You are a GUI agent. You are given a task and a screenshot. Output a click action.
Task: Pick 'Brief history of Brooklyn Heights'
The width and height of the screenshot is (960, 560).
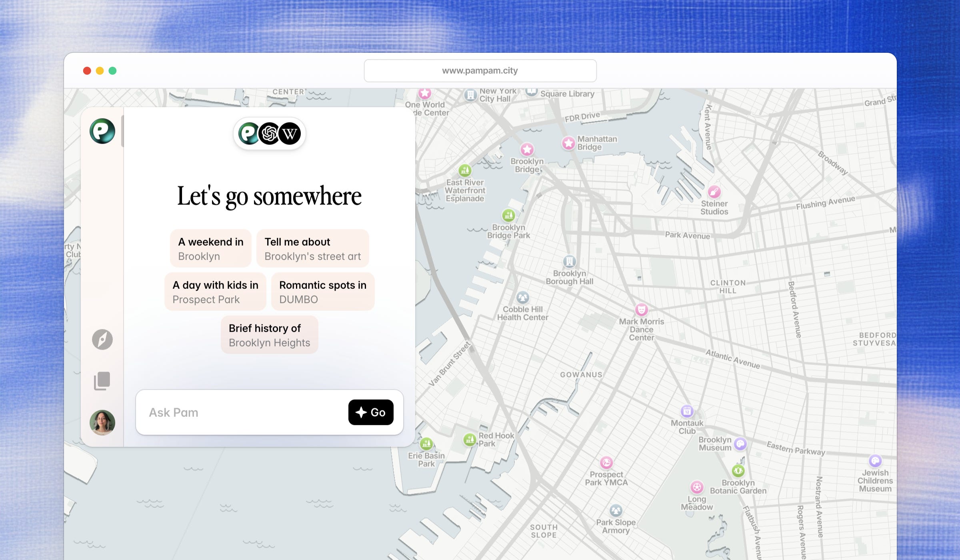click(270, 335)
